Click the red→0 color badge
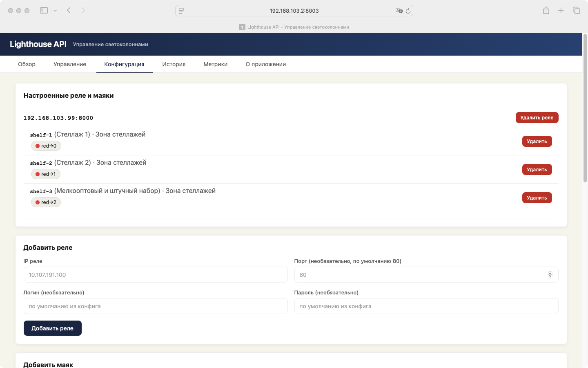The height and width of the screenshot is (368, 588). pos(46,146)
